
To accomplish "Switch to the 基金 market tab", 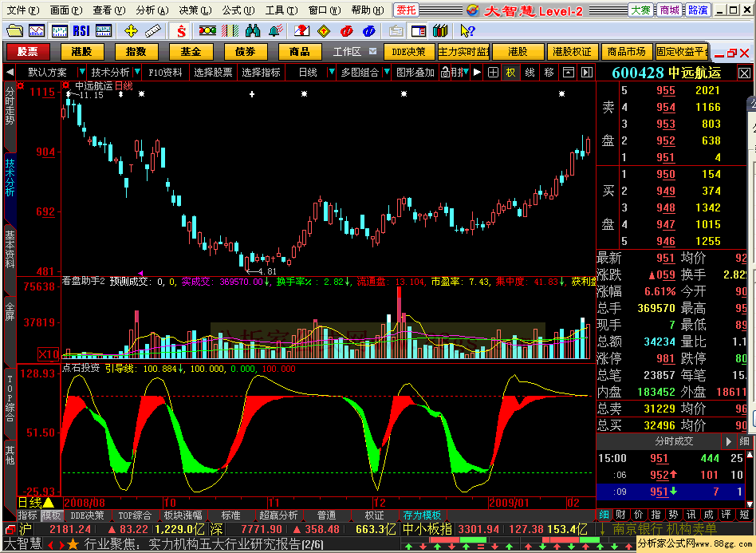I will click(191, 52).
